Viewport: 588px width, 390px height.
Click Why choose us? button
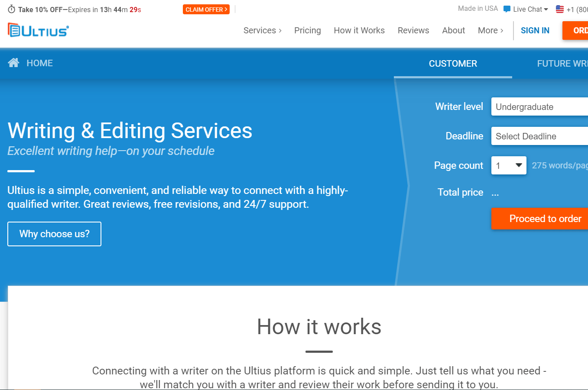[x=54, y=234]
